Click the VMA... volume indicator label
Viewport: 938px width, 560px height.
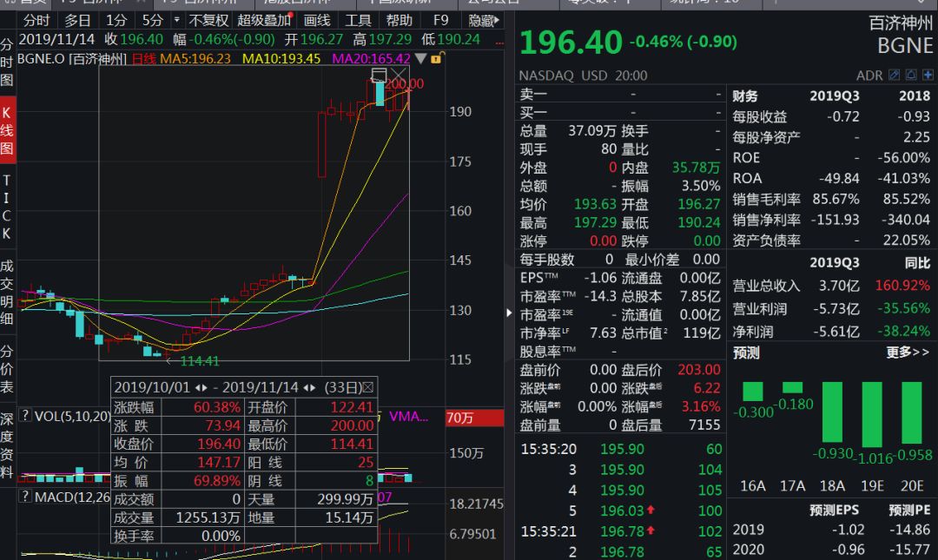(408, 417)
